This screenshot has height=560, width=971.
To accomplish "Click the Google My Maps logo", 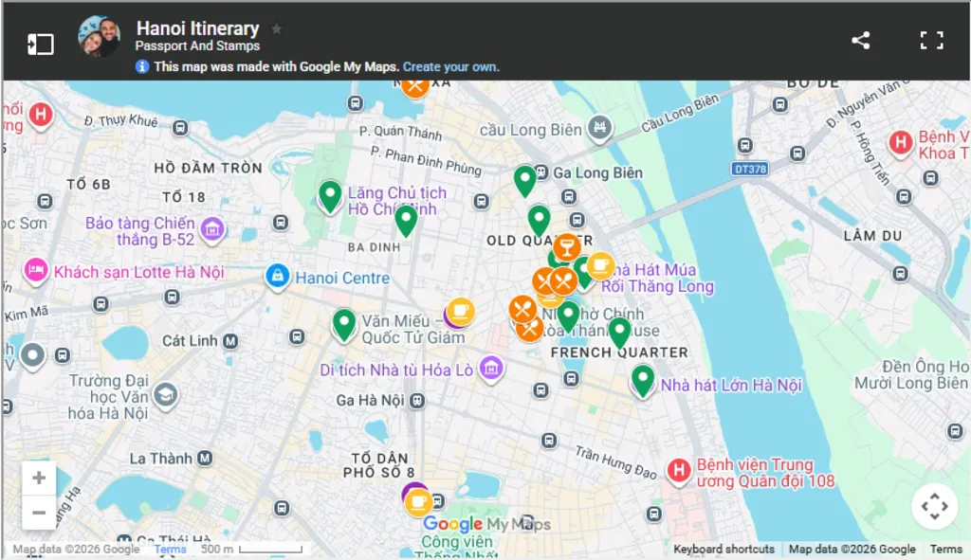I will [x=486, y=524].
